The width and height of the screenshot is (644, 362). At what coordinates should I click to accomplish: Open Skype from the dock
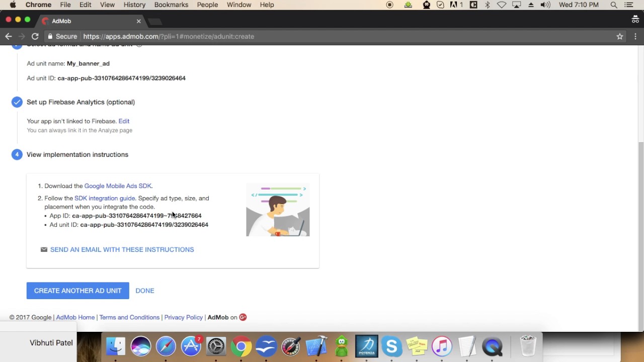click(392, 346)
